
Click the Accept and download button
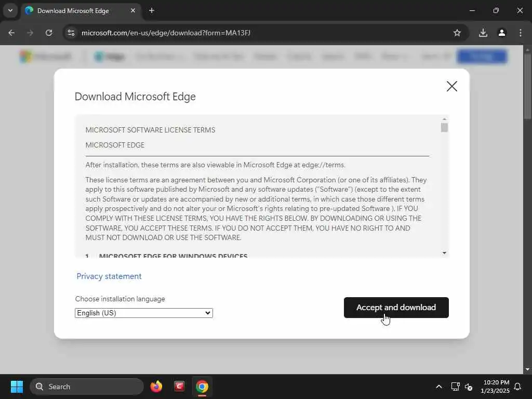tap(396, 308)
